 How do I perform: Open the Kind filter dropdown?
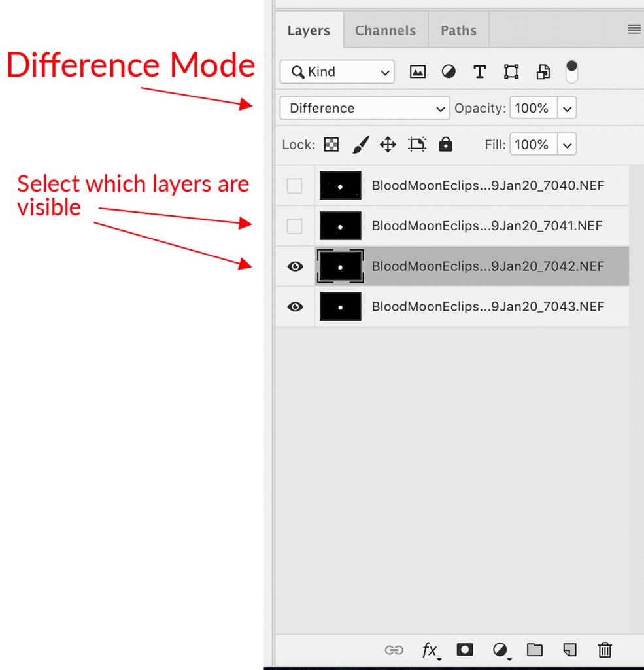click(x=337, y=72)
